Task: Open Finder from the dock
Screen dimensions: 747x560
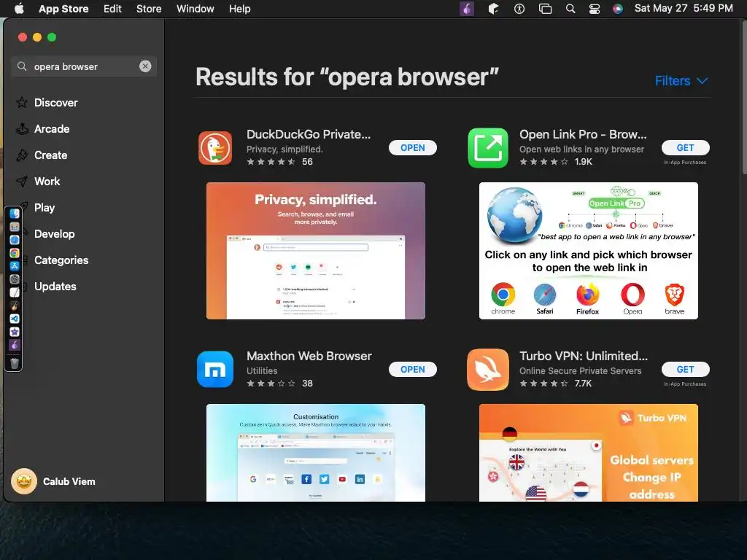Action: (15, 214)
